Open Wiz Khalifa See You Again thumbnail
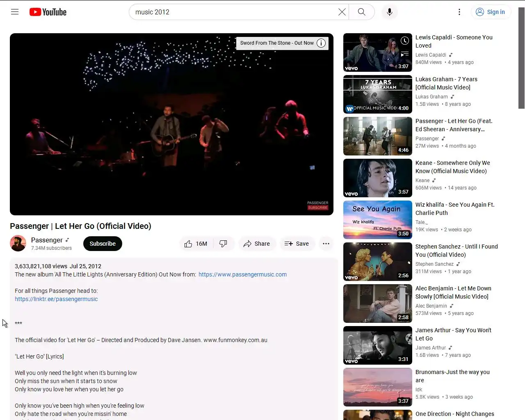 click(x=378, y=220)
